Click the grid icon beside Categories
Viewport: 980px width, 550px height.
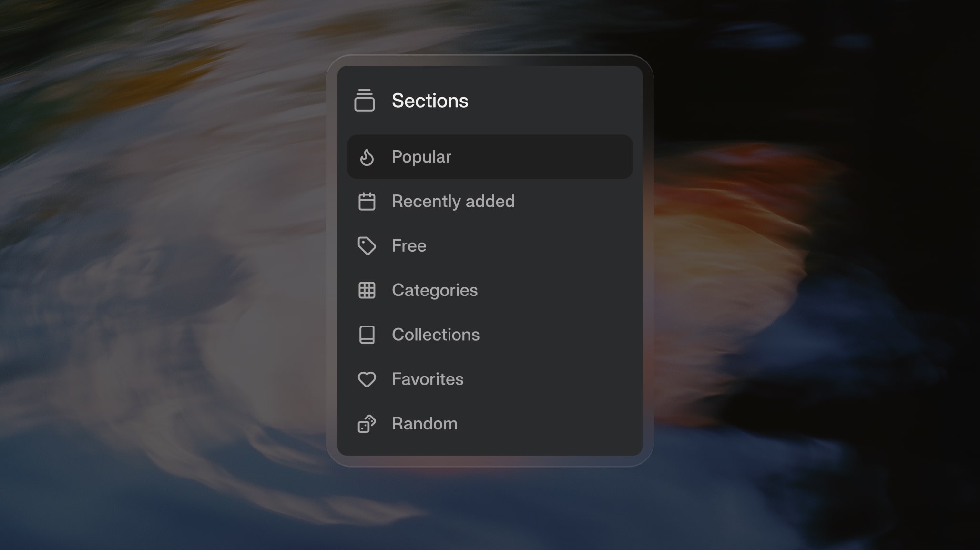(x=367, y=290)
